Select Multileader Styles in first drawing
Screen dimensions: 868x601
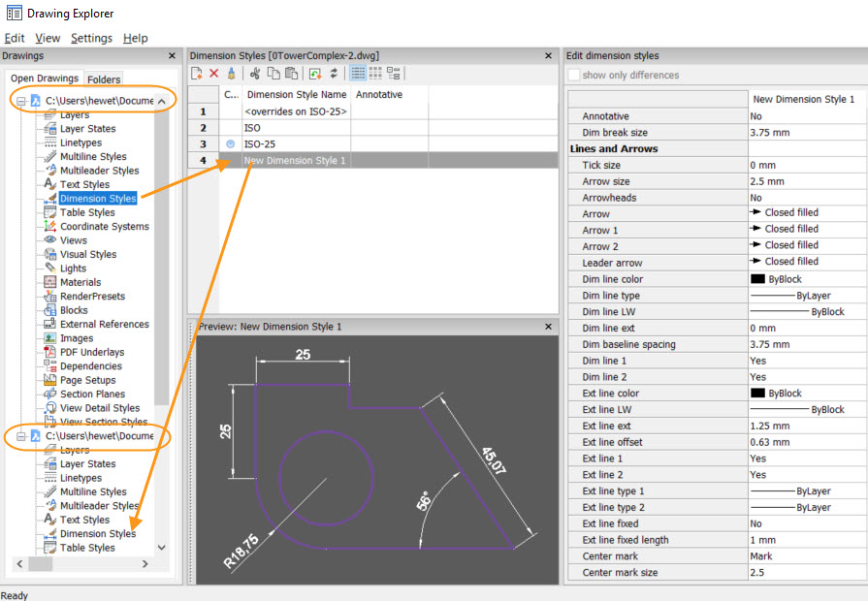click(x=99, y=171)
